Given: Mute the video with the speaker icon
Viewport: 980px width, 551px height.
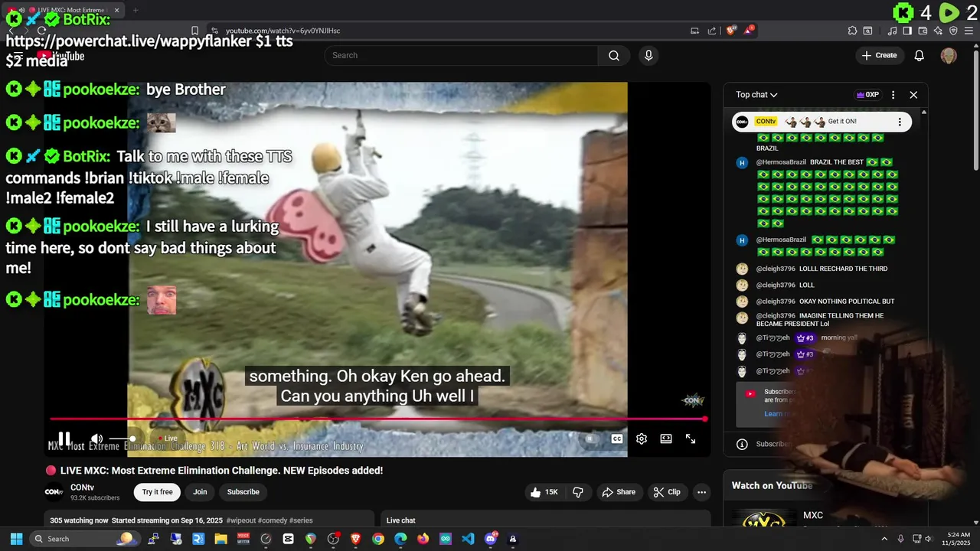Looking at the screenshot, I should point(96,439).
